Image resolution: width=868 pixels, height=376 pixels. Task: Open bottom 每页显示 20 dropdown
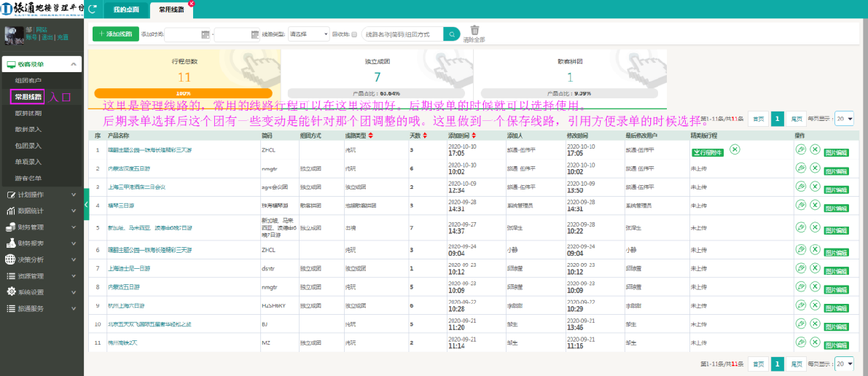[844, 364]
